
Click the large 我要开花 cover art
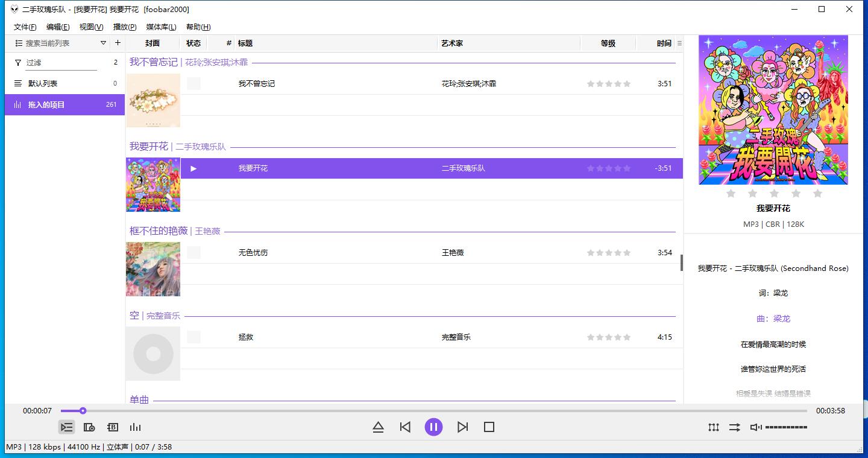click(773, 110)
